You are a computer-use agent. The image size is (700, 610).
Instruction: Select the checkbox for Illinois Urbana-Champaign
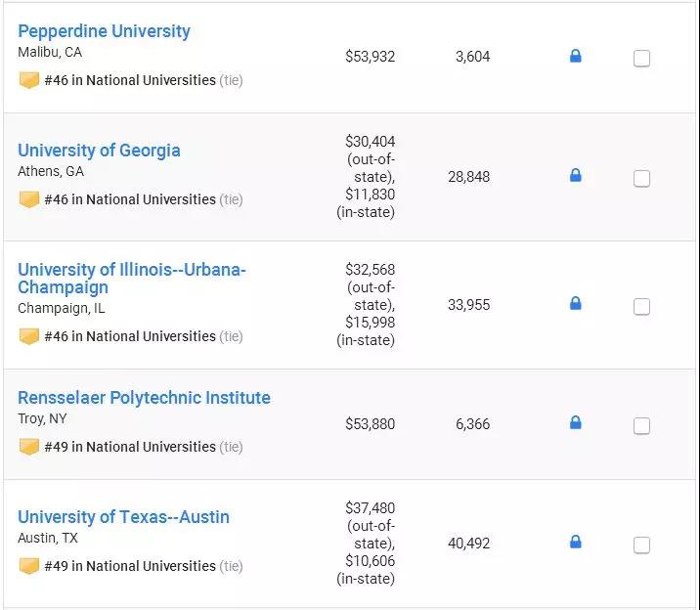coord(641,306)
